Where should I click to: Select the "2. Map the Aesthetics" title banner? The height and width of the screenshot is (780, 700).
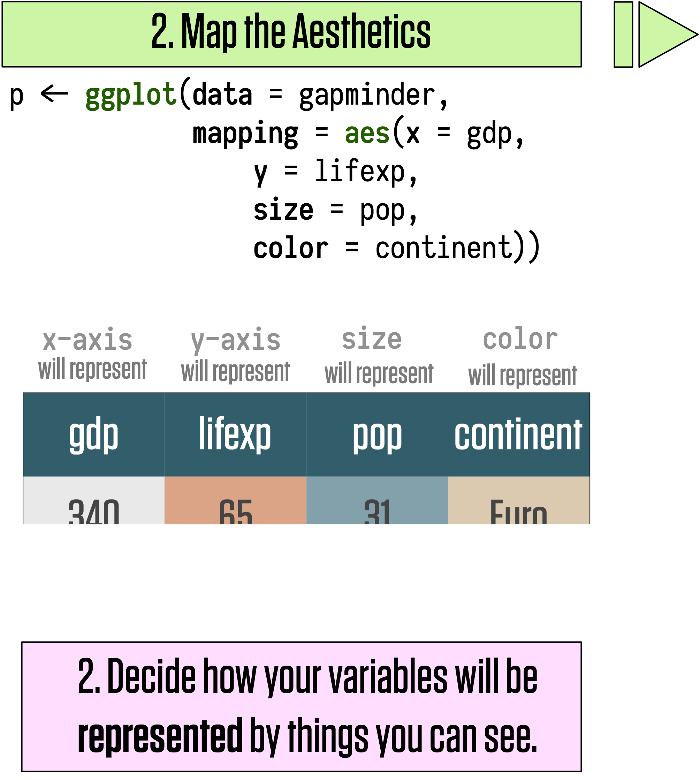pyautogui.click(x=291, y=34)
